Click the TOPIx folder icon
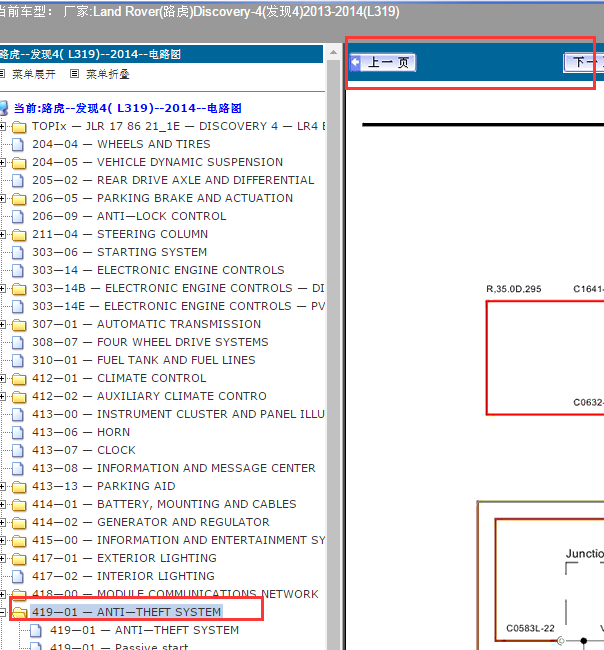 pos(19,126)
